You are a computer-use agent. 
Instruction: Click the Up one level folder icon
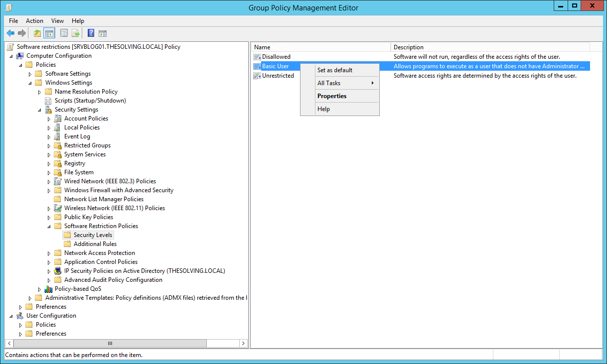pyautogui.click(x=37, y=33)
